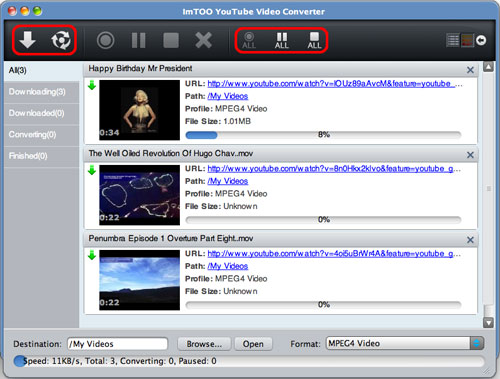Image resolution: width=500 pixels, height=379 pixels.
Task: Select The Well Oiled Revolution title bar
Action: click(280, 154)
